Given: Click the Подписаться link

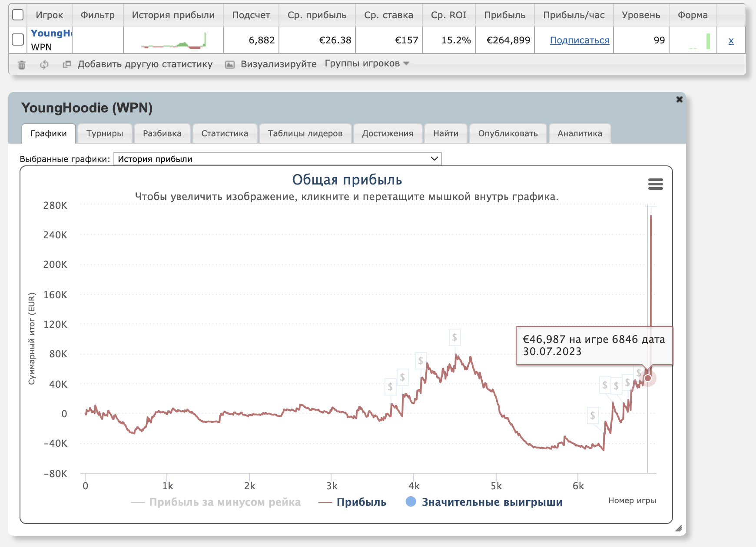Looking at the screenshot, I should tap(579, 40).
